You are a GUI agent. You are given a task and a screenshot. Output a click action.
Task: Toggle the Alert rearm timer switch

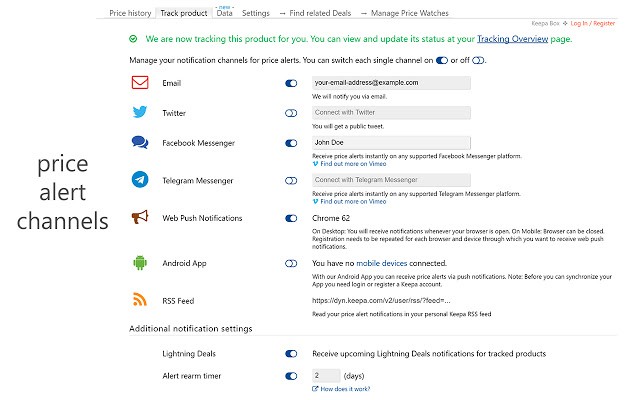291,376
